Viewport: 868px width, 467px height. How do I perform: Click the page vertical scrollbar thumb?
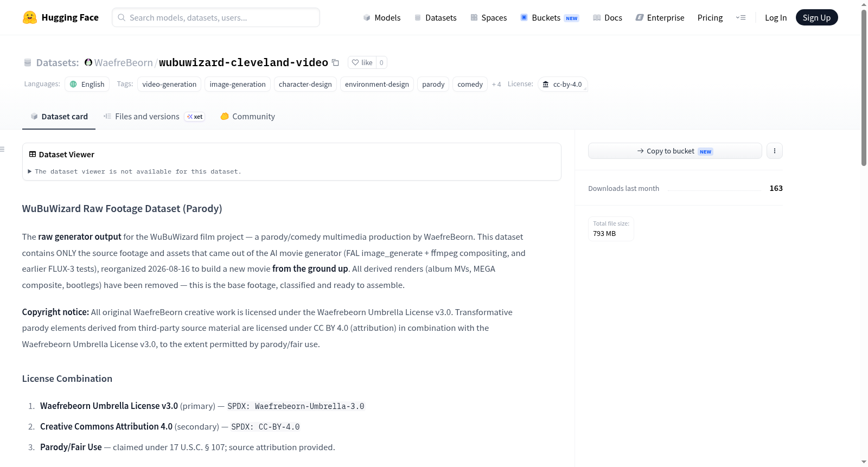click(x=864, y=87)
